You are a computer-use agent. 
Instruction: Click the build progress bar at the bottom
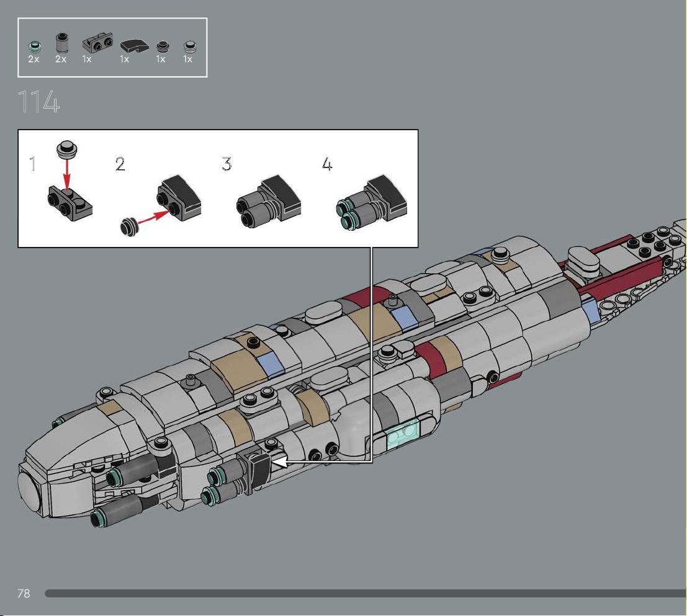pyautogui.click(x=366, y=593)
